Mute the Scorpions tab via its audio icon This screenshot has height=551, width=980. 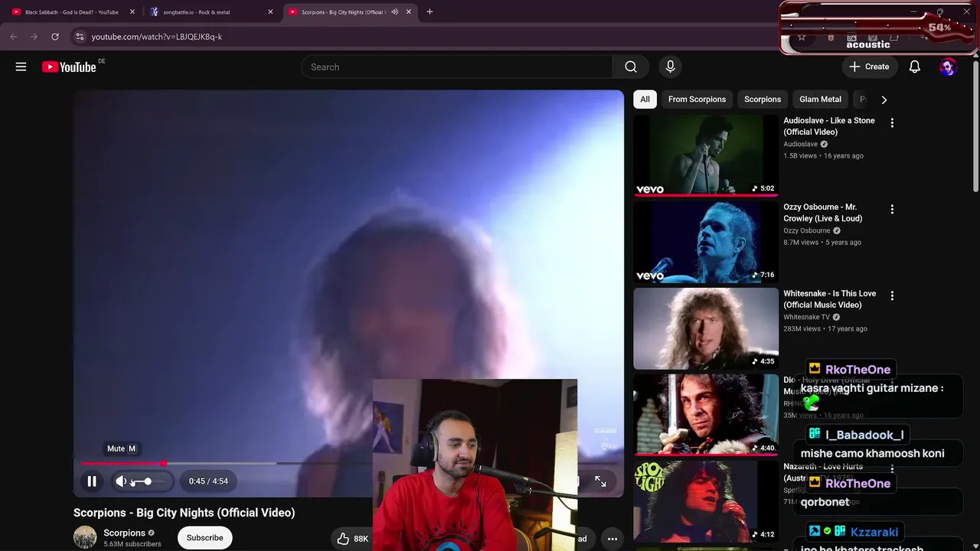coord(394,12)
